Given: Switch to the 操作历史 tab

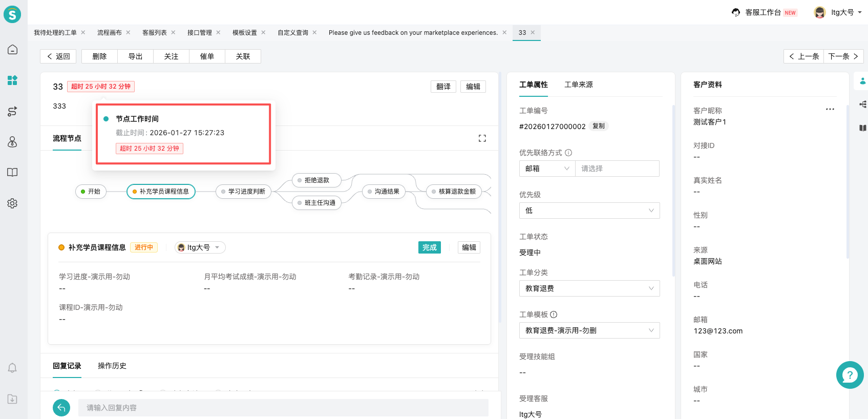Looking at the screenshot, I should click(112, 366).
